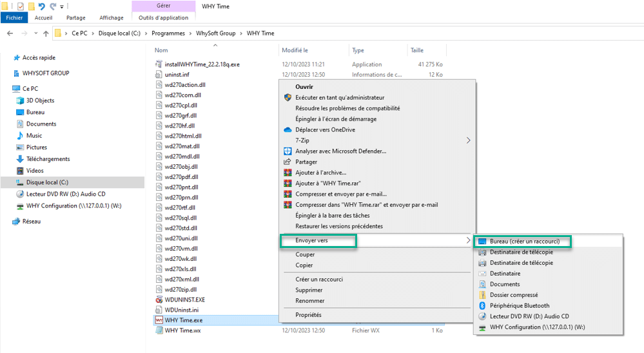Select Dossier compressé in the submenu
Viewport: 644px width, 353px height.
[514, 295]
